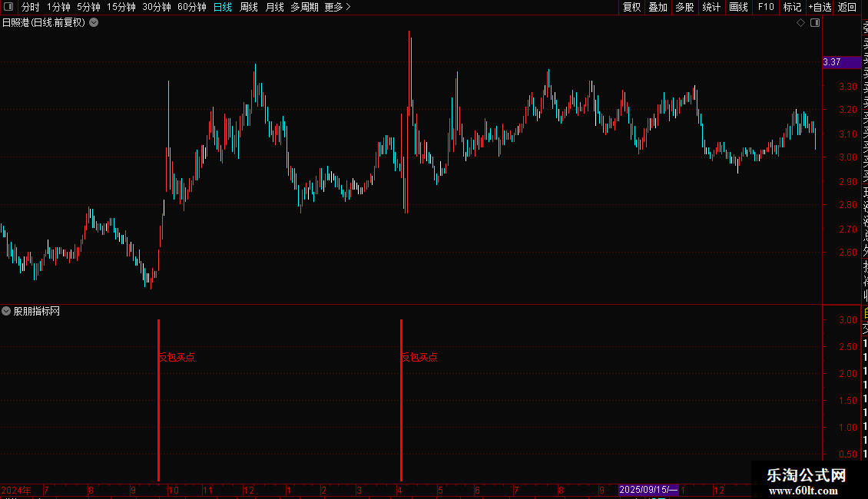The width and height of the screenshot is (868, 499).
Task: Select the 60分钟 period tab
Action: coord(192,7)
